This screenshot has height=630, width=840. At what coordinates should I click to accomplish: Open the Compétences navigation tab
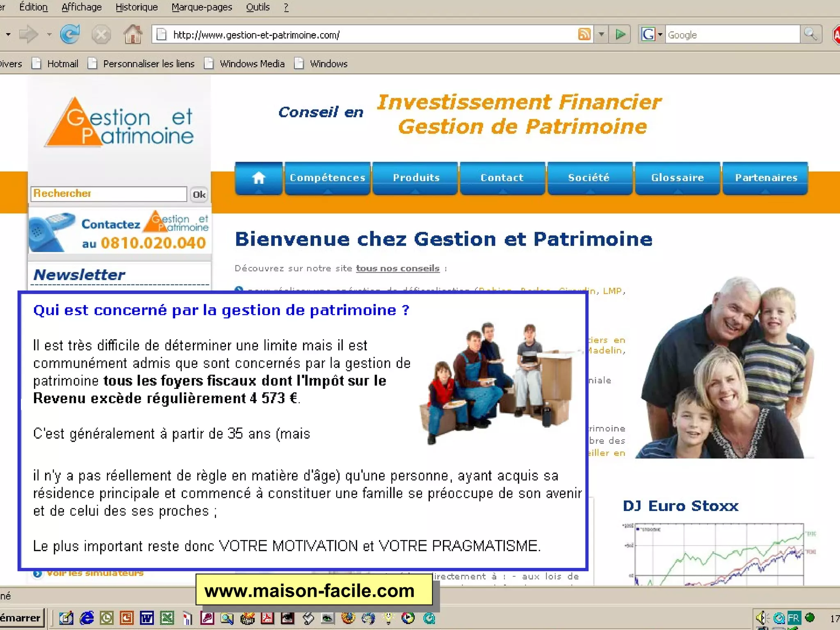click(327, 178)
